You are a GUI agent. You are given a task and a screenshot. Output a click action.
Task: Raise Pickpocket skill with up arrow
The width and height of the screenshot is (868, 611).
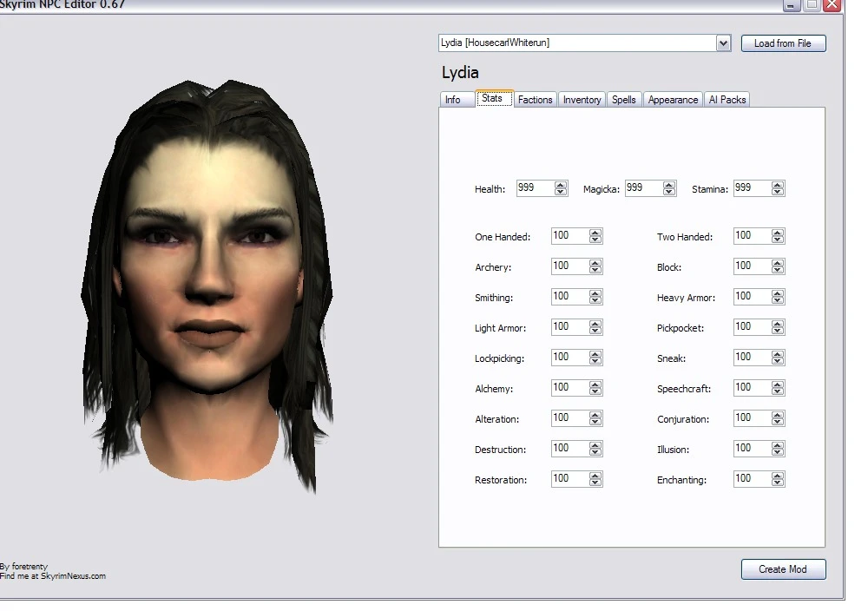[x=777, y=324]
